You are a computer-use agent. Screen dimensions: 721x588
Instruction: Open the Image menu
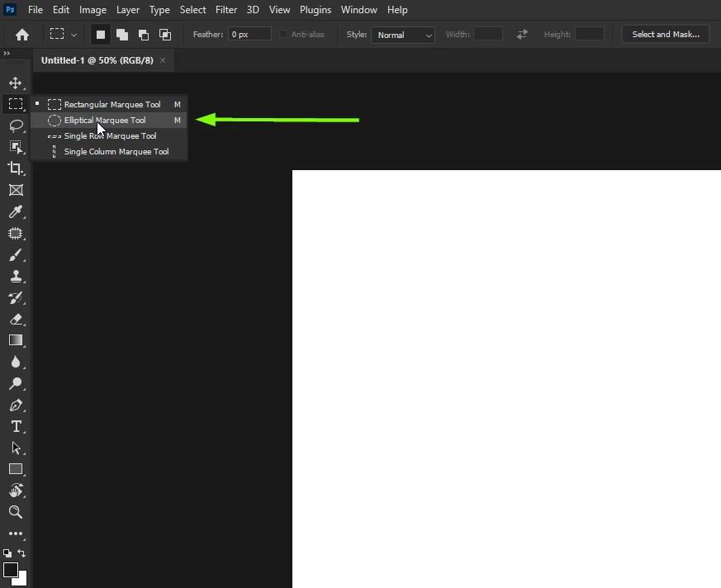tap(92, 10)
